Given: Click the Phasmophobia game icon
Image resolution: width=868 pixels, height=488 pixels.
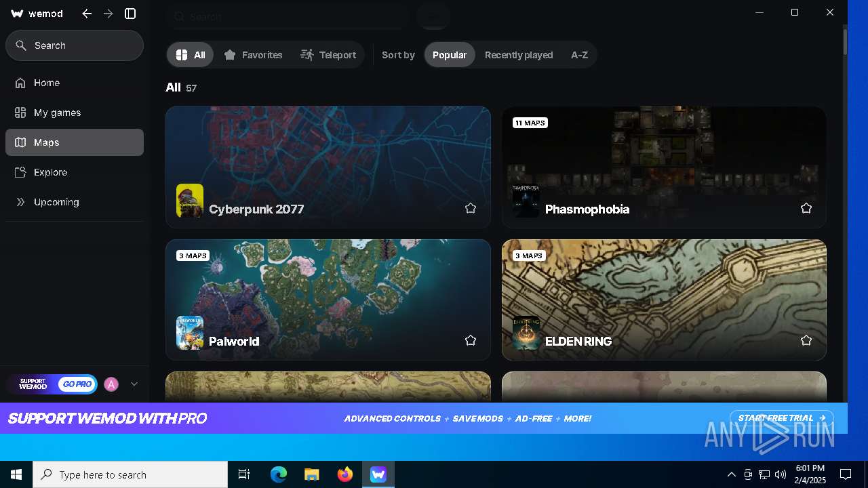Looking at the screenshot, I should [x=526, y=201].
